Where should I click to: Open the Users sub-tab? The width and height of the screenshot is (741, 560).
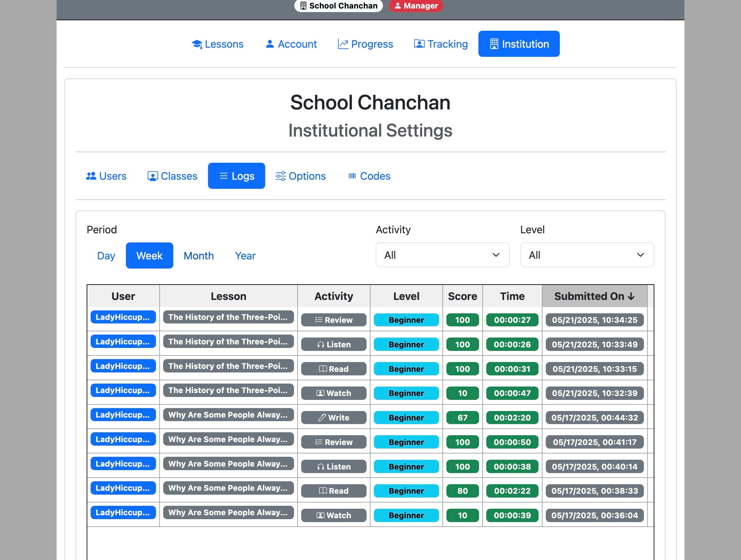click(x=106, y=176)
